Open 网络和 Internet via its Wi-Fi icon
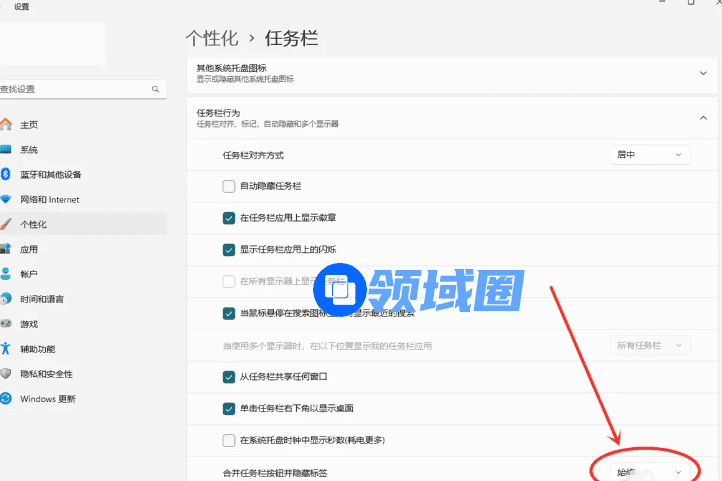The image size is (722, 481). coord(6,199)
